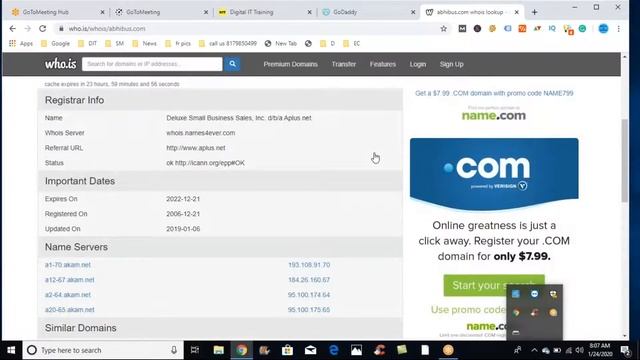Screen dimensions: 640x360
Task: Click the Chrome icon in tray overflow popup
Action: (x=516, y=313)
